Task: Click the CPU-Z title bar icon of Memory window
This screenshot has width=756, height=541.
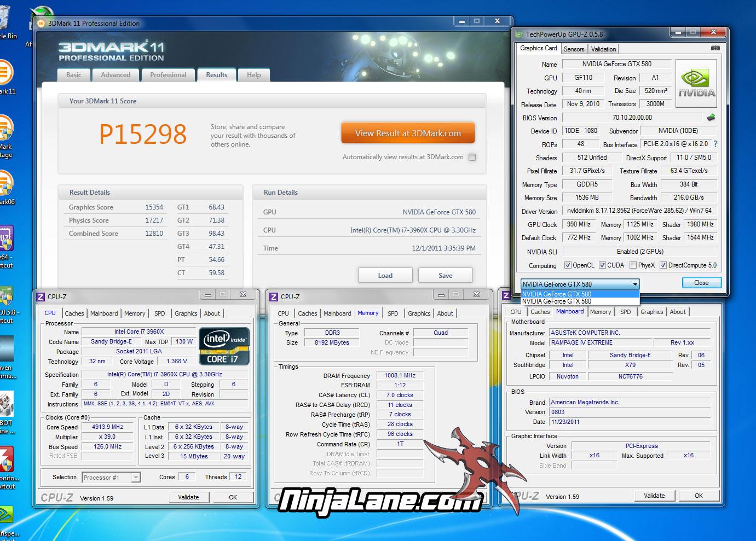Action: click(274, 296)
